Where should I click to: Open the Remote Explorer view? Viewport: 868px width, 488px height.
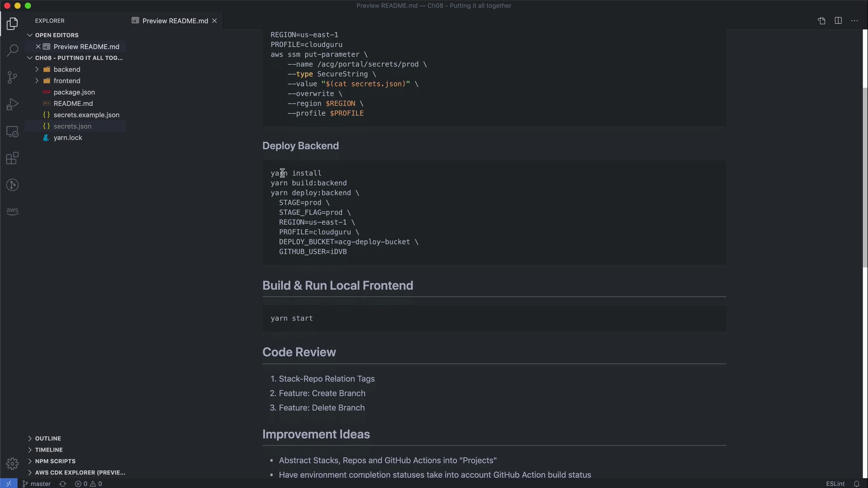tap(12, 131)
